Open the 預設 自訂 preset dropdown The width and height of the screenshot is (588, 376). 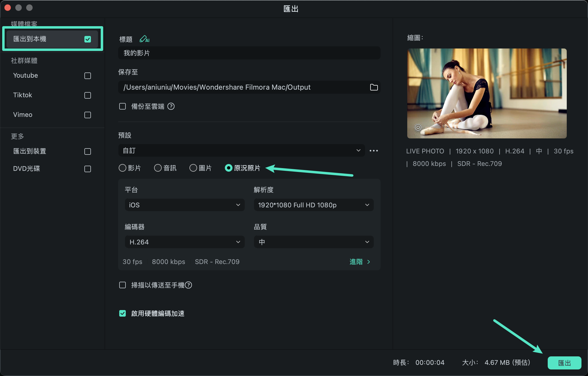(241, 150)
